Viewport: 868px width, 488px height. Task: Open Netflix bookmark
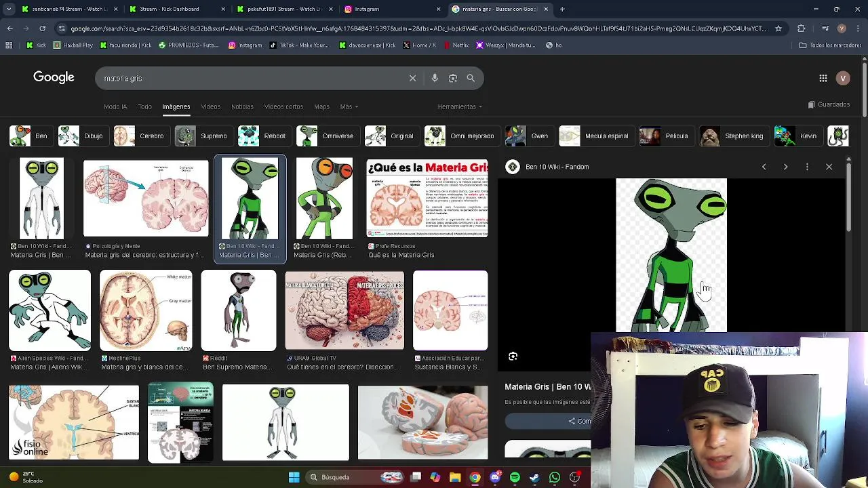pyautogui.click(x=456, y=45)
